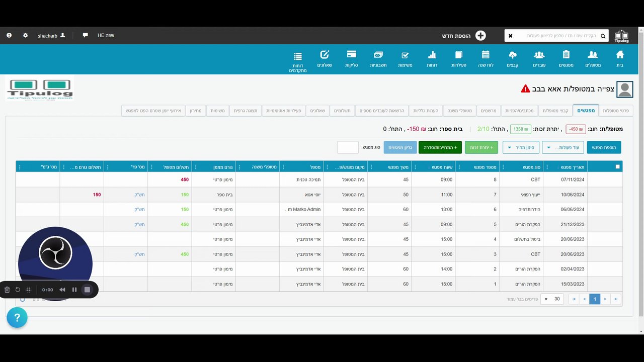Image resolution: width=644 pixels, height=362 pixels.
Task: Stop the screen recording
Action: point(87,290)
